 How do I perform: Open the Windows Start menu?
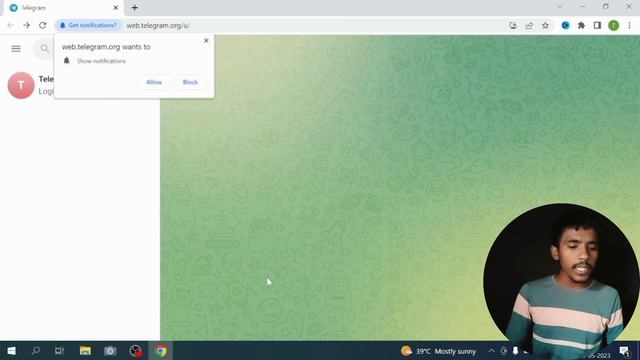11,351
